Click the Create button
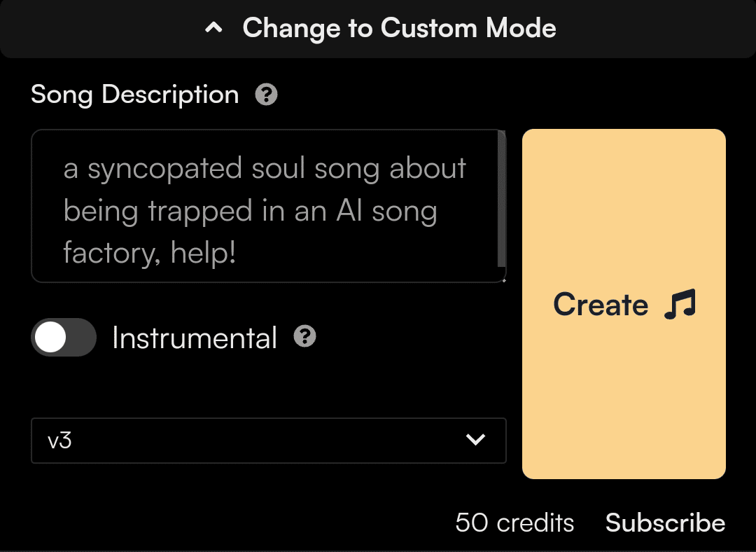The width and height of the screenshot is (756, 552). (x=624, y=304)
